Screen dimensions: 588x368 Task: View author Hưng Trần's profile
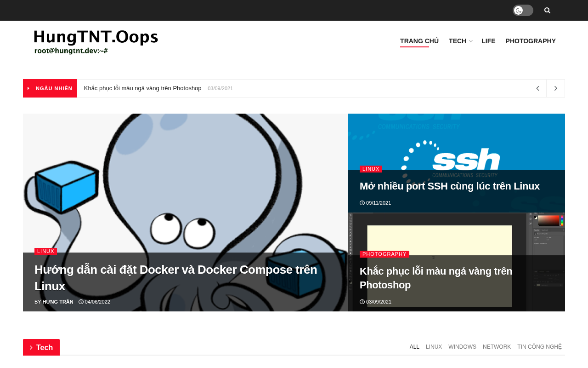tap(58, 302)
